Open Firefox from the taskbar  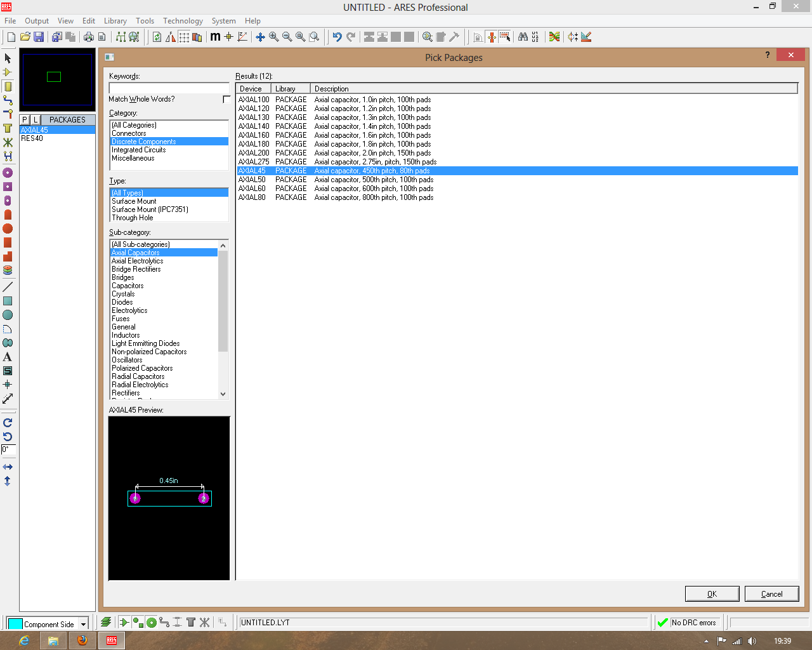pyautogui.click(x=82, y=640)
